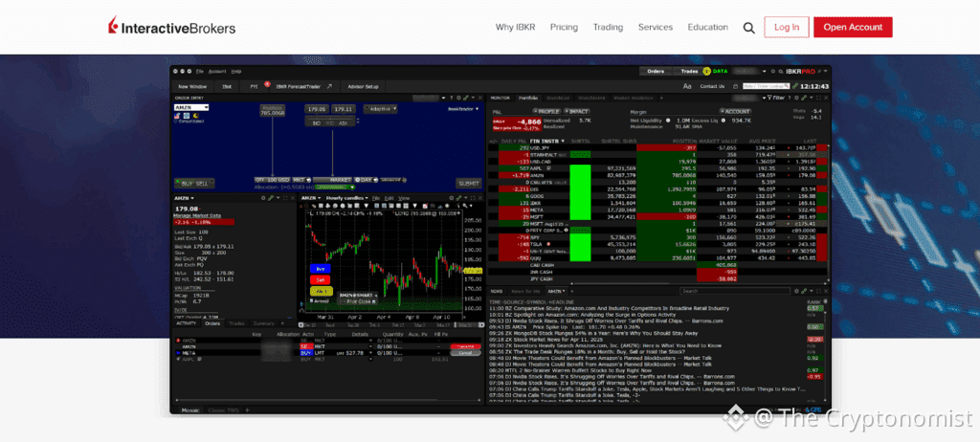Viewport: 980px width, 442px height.
Task: Click the US flag icon under AMZN
Action: (177, 116)
